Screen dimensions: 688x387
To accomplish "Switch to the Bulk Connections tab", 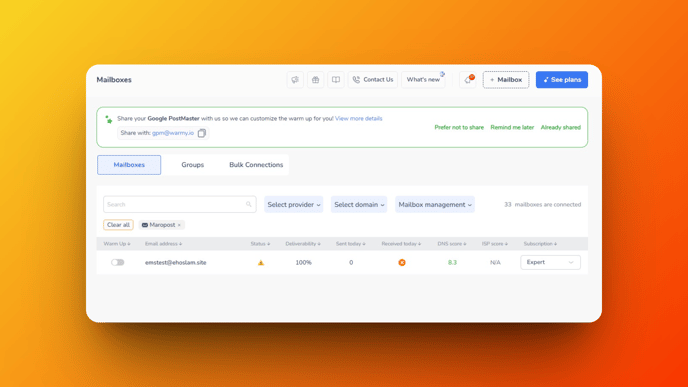I will tap(256, 165).
